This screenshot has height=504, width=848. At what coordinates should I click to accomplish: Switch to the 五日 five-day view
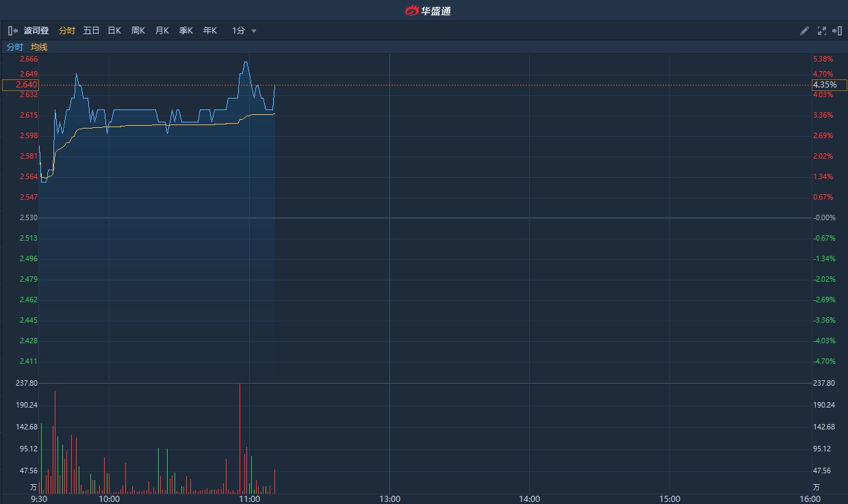point(91,31)
